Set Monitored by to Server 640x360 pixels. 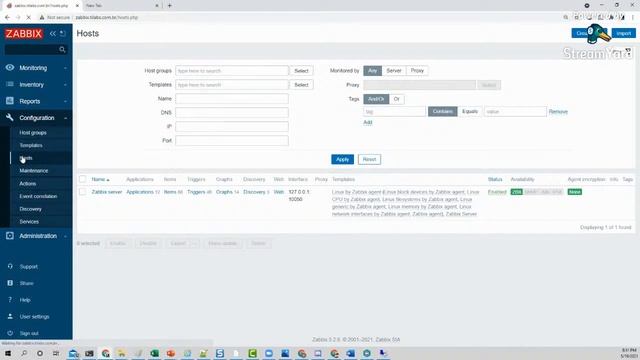[x=394, y=71]
